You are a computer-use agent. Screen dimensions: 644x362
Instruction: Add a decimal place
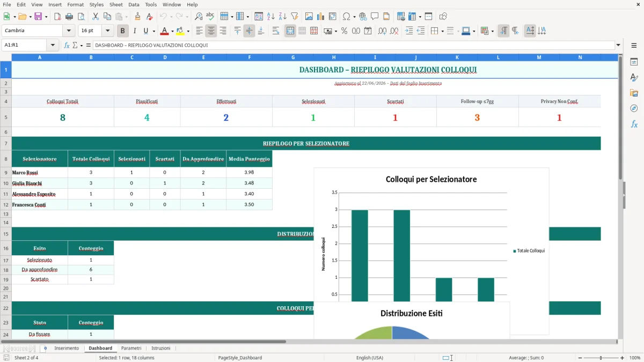click(x=383, y=31)
